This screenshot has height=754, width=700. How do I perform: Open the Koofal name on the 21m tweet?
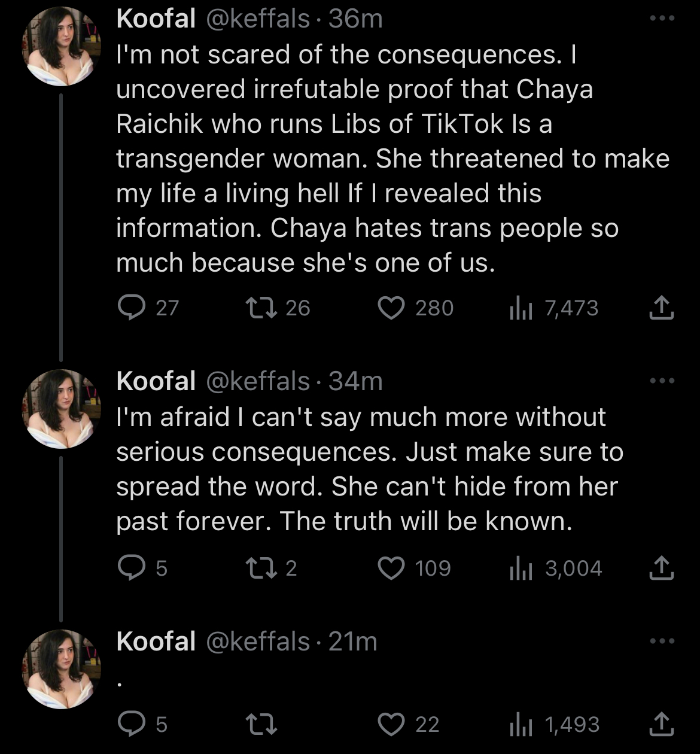pos(156,641)
